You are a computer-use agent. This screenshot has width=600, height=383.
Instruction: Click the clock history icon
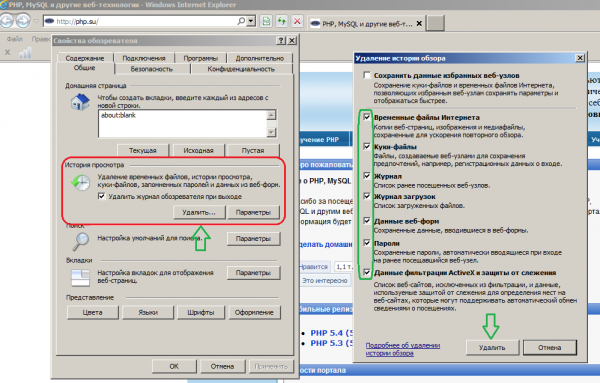coord(81,183)
